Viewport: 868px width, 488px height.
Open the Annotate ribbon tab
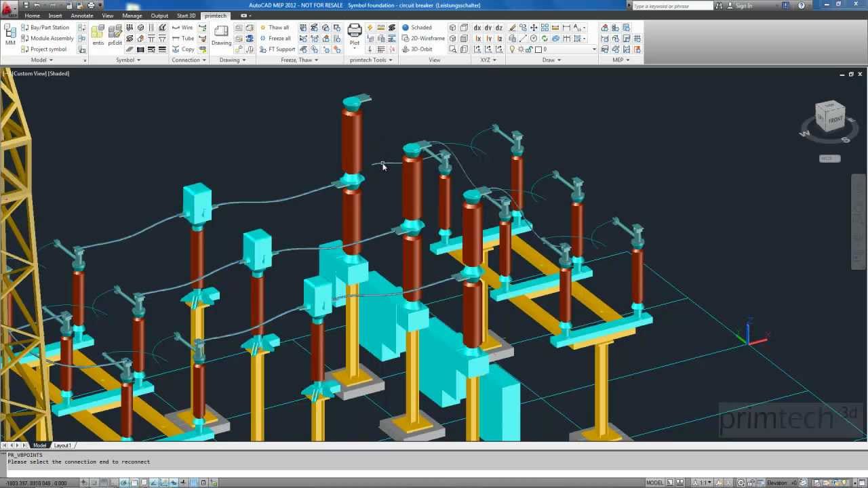(81, 16)
